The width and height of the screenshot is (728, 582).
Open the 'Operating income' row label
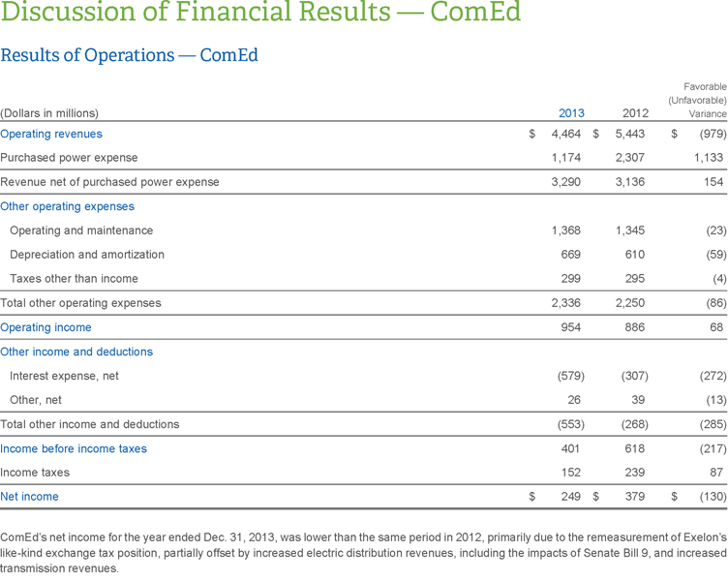coord(45,327)
